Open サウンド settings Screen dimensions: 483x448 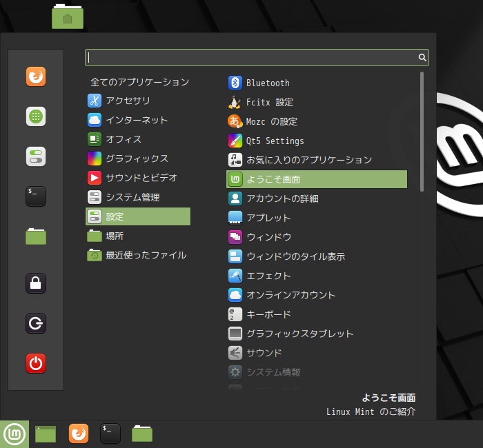[x=317, y=353]
